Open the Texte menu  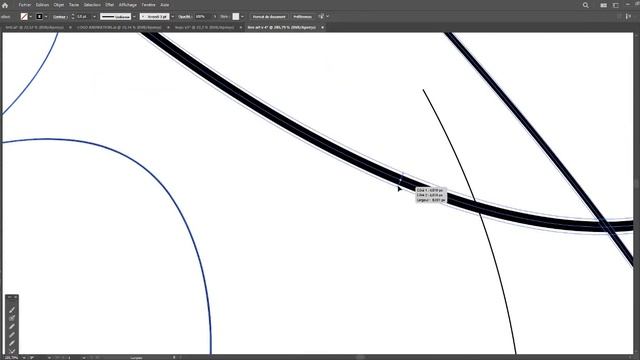click(x=74, y=5)
